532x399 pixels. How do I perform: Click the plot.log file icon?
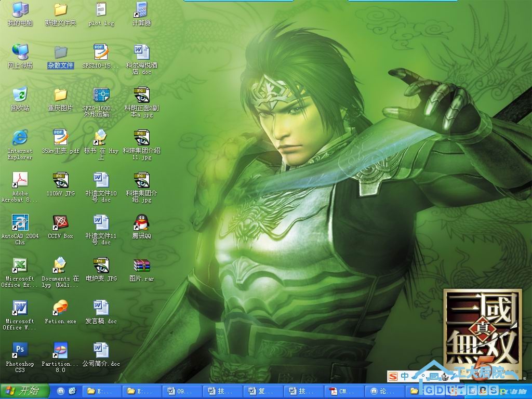pos(101,10)
